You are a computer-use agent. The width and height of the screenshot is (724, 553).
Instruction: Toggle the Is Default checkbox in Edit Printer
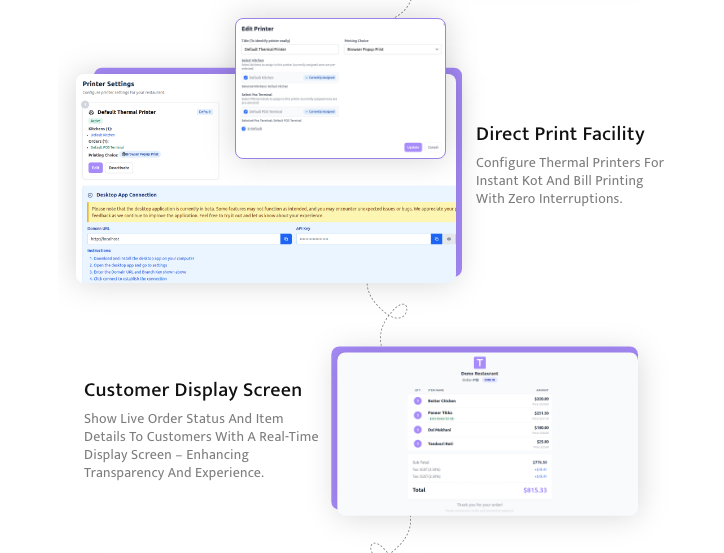click(x=244, y=128)
